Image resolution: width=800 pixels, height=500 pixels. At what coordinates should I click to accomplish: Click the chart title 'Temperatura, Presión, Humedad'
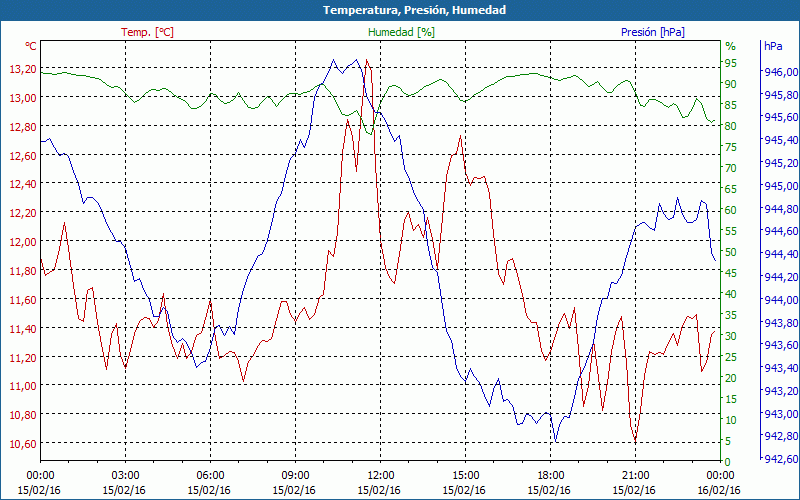(414, 10)
